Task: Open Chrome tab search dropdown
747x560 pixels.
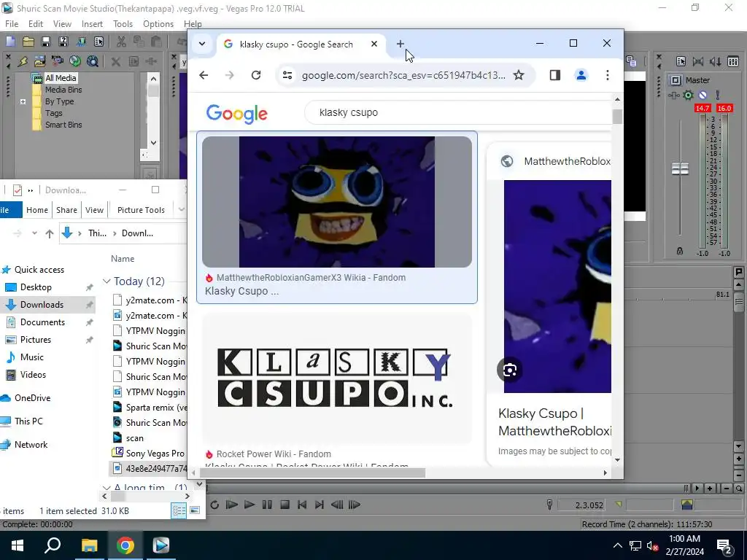Action: coord(202,44)
